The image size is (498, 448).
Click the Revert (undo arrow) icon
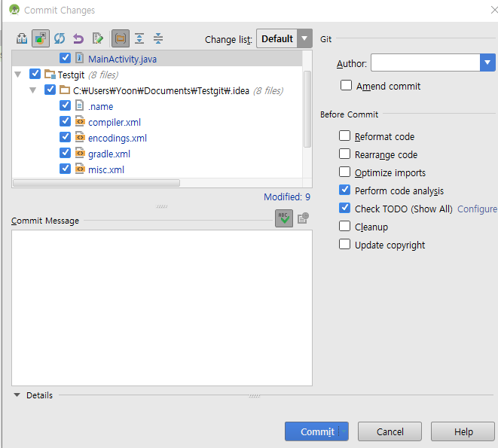78,38
